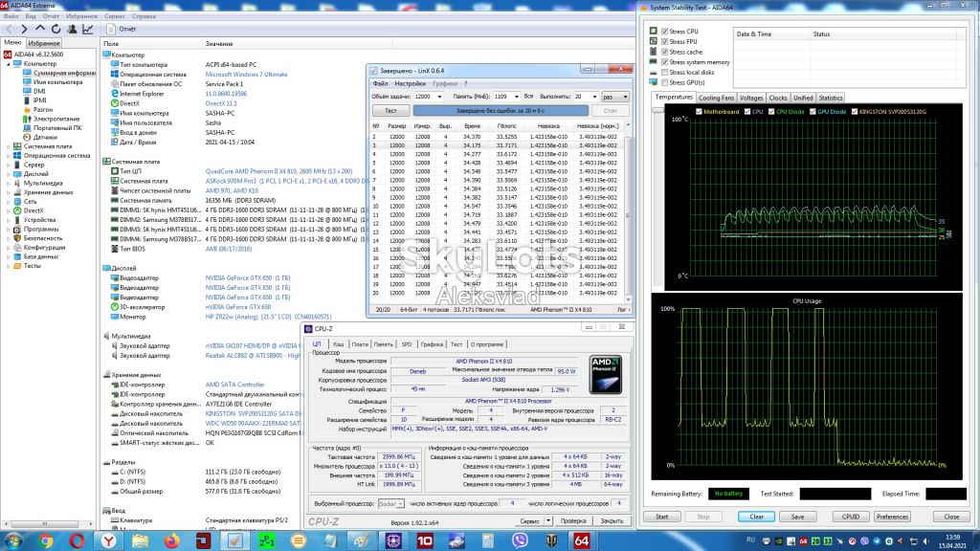Expand Системная плата tree node
Screen dimensions: 980x551
[8, 146]
